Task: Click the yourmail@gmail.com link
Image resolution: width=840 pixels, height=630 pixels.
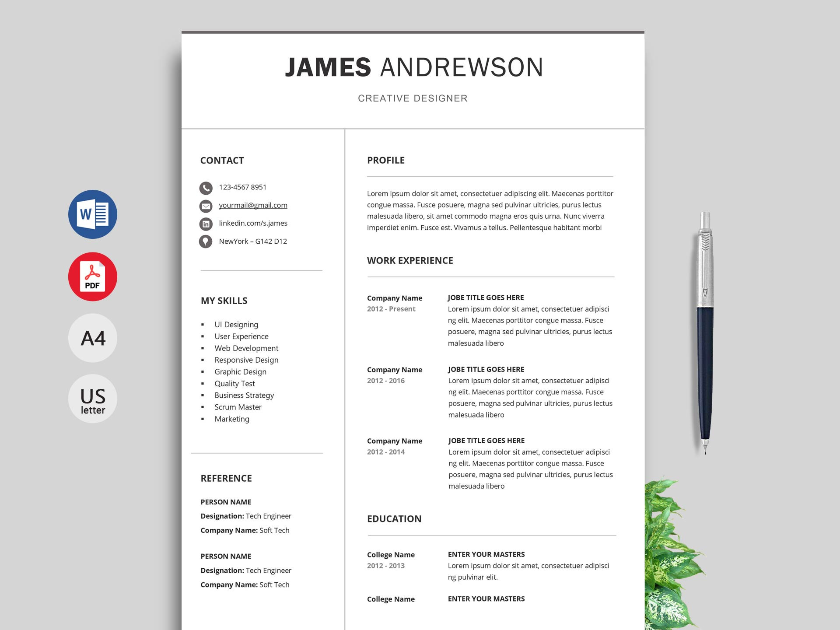Action: click(253, 205)
